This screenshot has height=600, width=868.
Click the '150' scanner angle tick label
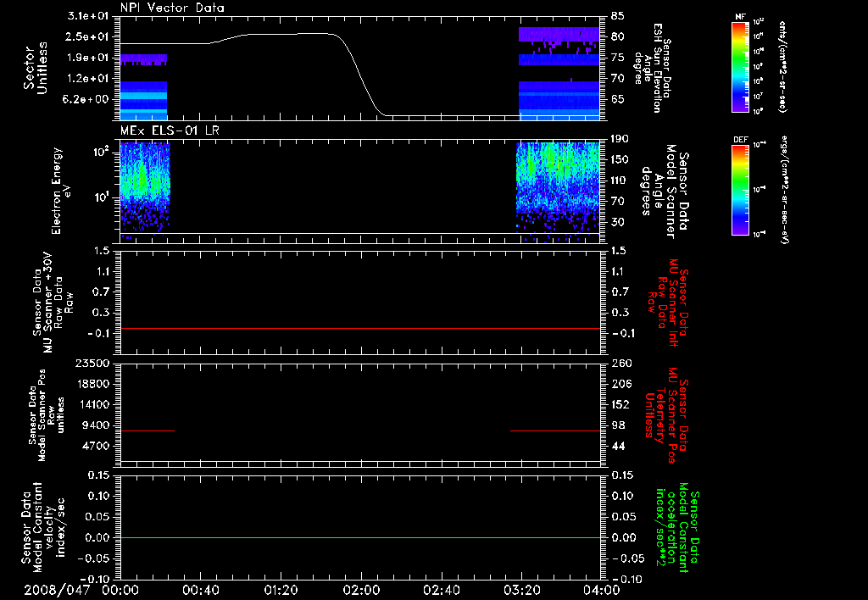620,159
